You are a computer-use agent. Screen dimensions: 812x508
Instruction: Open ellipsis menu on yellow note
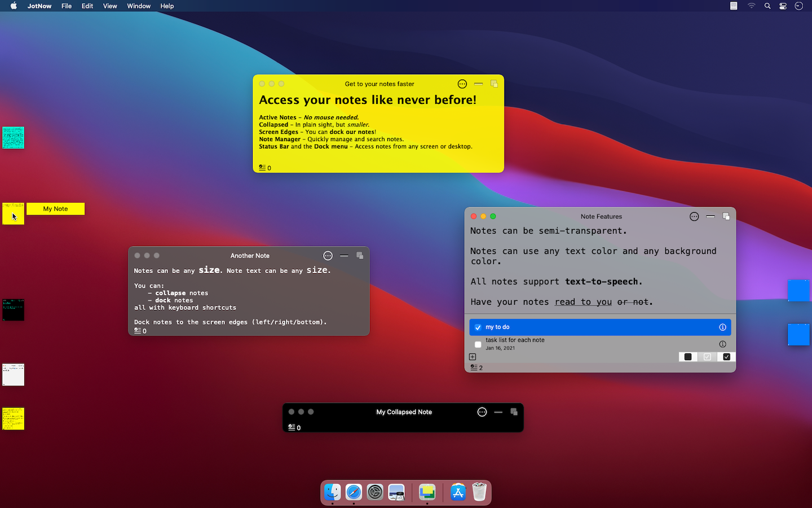click(462, 84)
